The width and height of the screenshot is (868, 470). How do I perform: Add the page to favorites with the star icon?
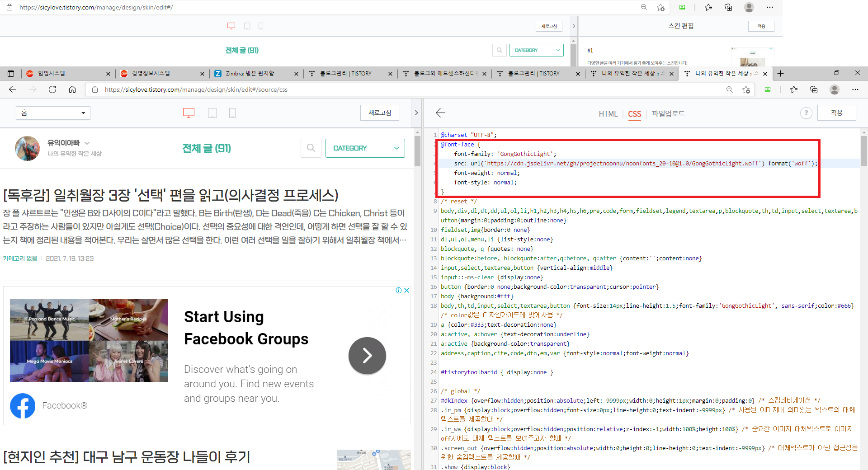pyautogui.click(x=746, y=89)
